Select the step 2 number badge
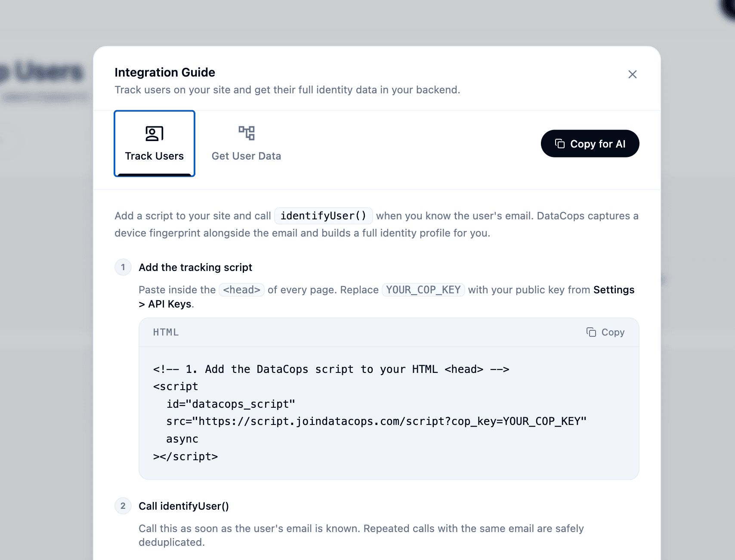 point(123,506)
